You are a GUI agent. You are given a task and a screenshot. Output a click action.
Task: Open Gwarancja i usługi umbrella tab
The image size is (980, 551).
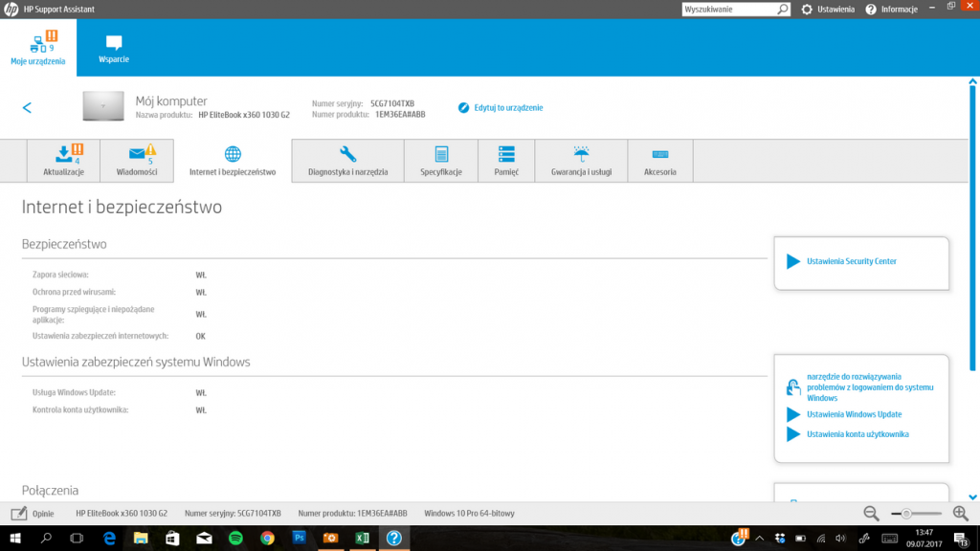581,160
